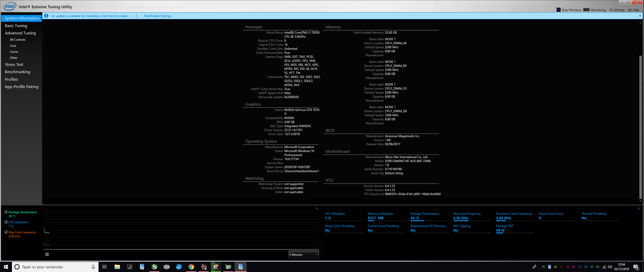Open Profiles in the sidebar
Image resolution: width=644 pixels, height=272 pixels.
(11, 79)
